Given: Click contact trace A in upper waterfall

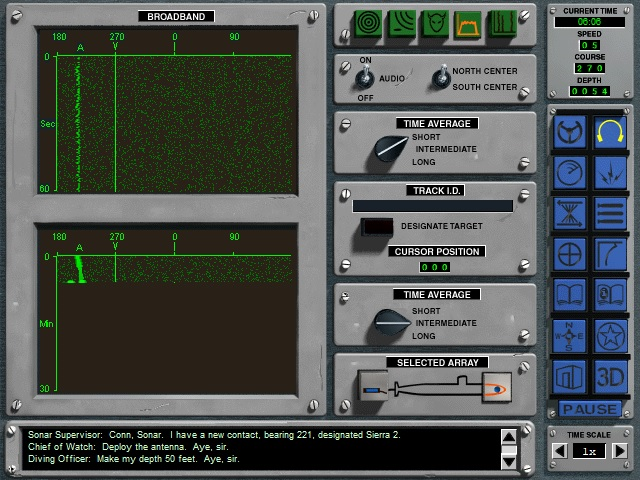Looking at the screenshot, I should tap(78, 122).
